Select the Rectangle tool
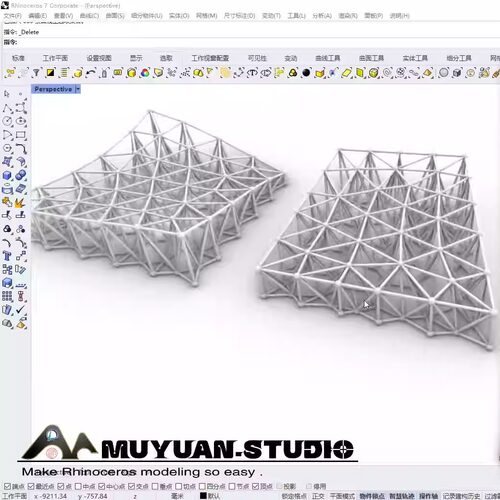 (21, 135)
